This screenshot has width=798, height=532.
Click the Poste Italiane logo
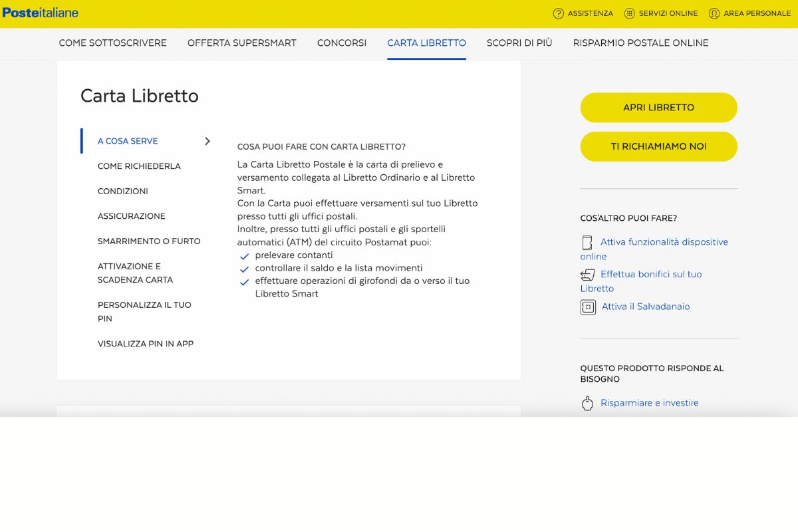point(41,13)
